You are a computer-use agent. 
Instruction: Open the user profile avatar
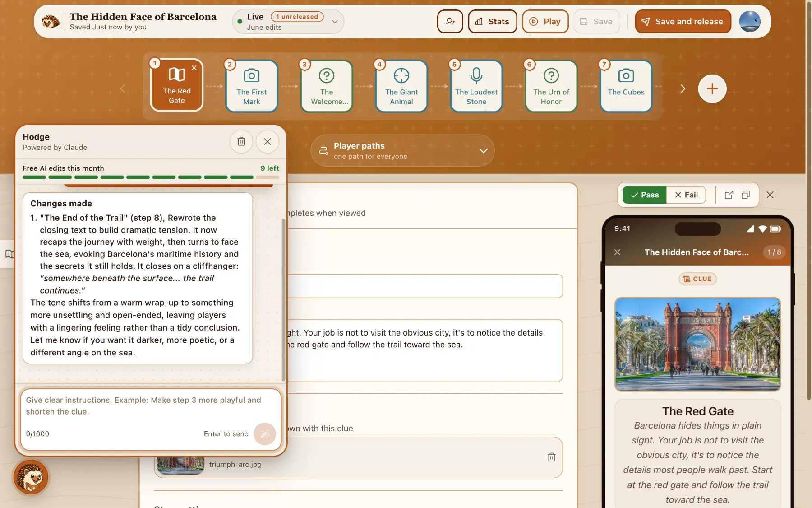pos(750,21)
